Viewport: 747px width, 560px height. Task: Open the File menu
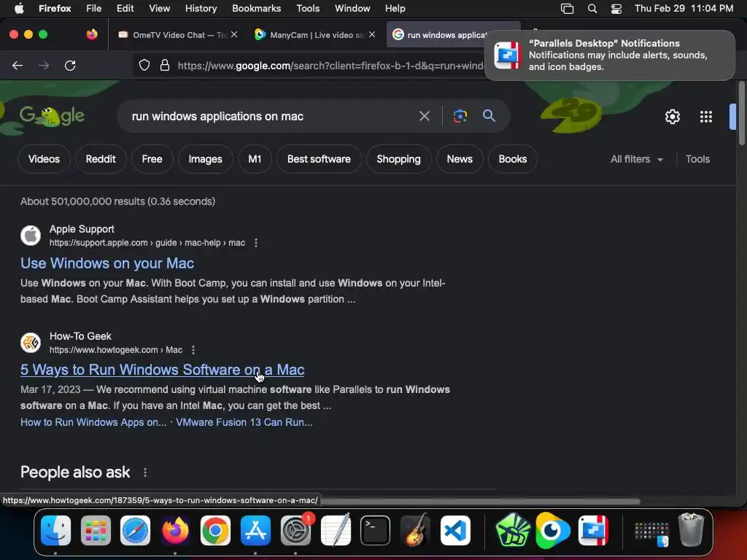tap(93, 9)
